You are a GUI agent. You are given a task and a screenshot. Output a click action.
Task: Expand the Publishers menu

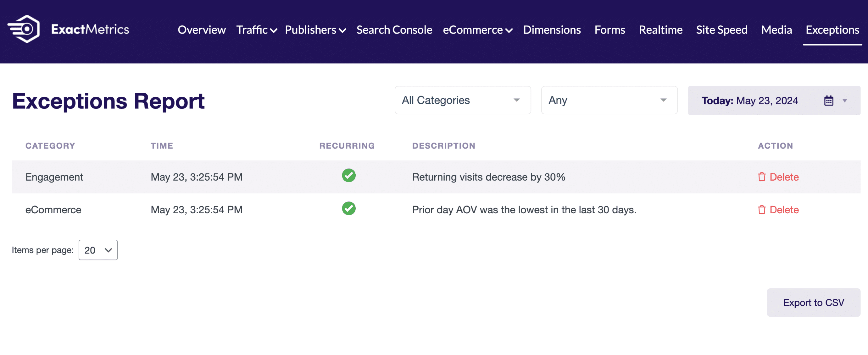pos(315,30)
